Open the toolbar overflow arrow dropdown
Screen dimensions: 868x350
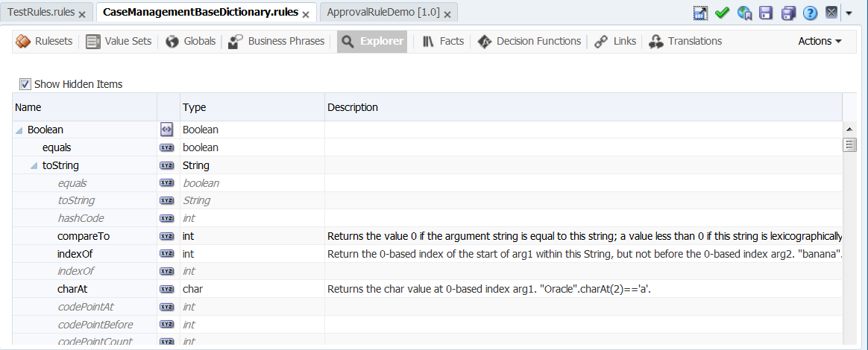[849, 13]
